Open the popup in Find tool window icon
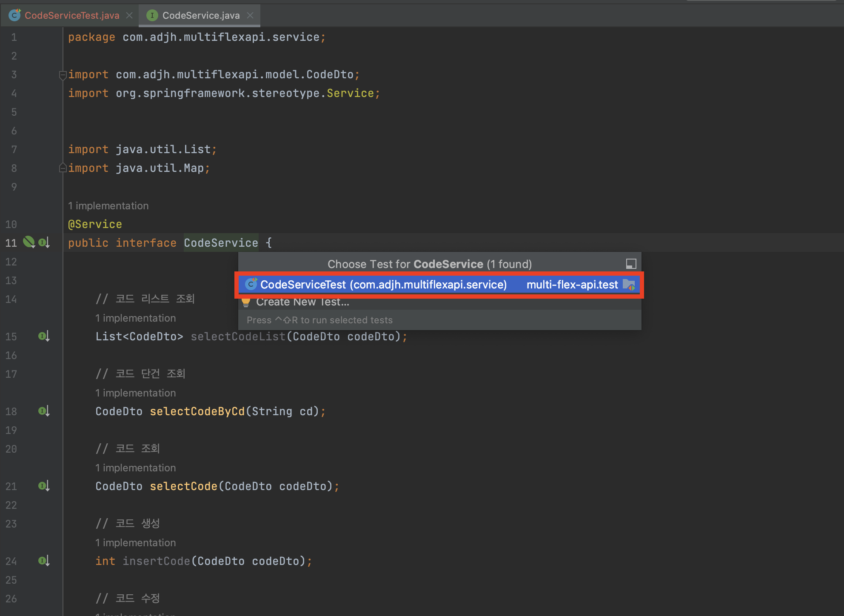This screenshot has width=844, height=616. [x=631, y=264]
